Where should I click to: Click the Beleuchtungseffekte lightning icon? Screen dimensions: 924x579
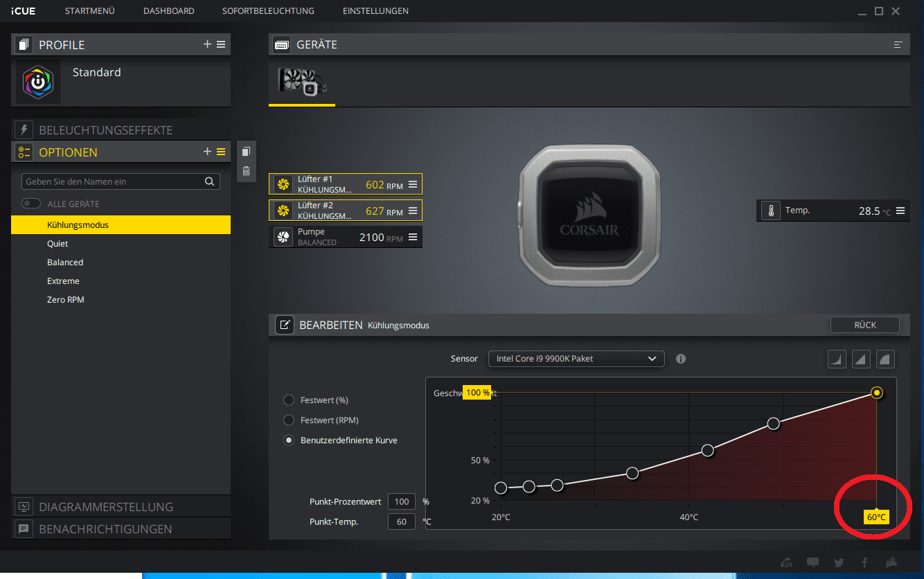24,130
